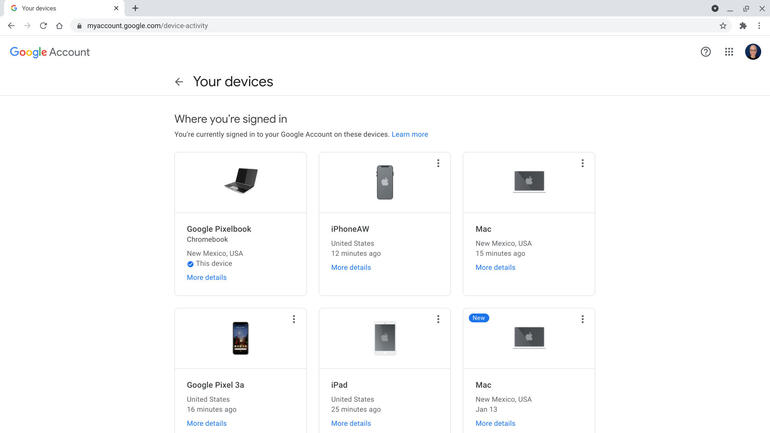Screen dimensions: 770x433
Task: Open the Extensions puzzle icon
Action: [742, 26]
